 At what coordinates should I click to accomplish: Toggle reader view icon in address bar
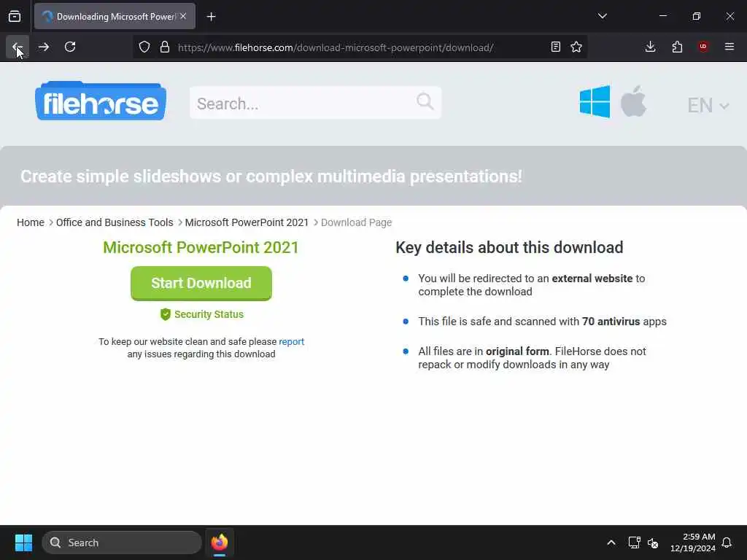(x=555, y=47)
